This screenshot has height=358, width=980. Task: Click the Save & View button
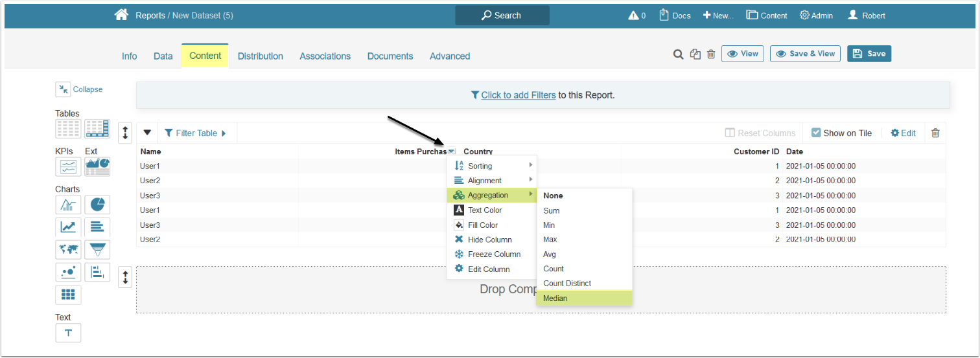(805, 54)
